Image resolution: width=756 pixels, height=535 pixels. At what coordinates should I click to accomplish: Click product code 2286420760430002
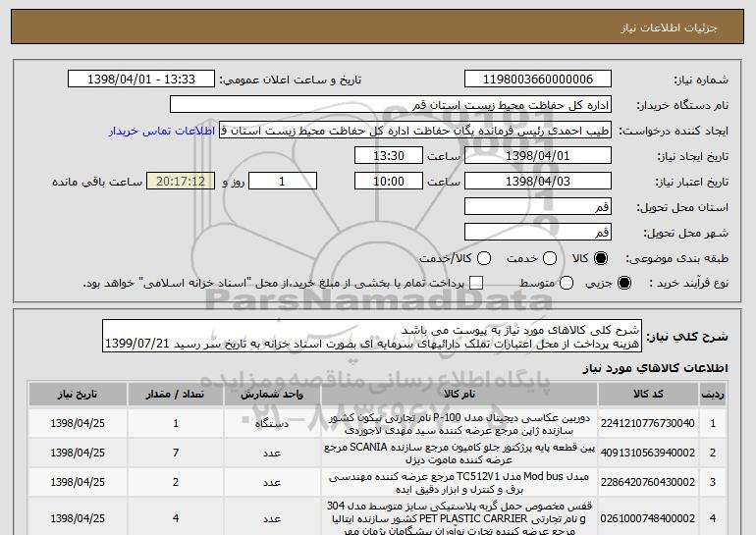pos(648,482)
